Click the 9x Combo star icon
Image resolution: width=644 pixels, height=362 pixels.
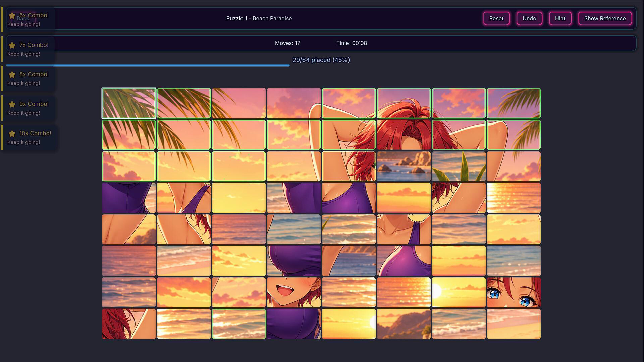12,104
